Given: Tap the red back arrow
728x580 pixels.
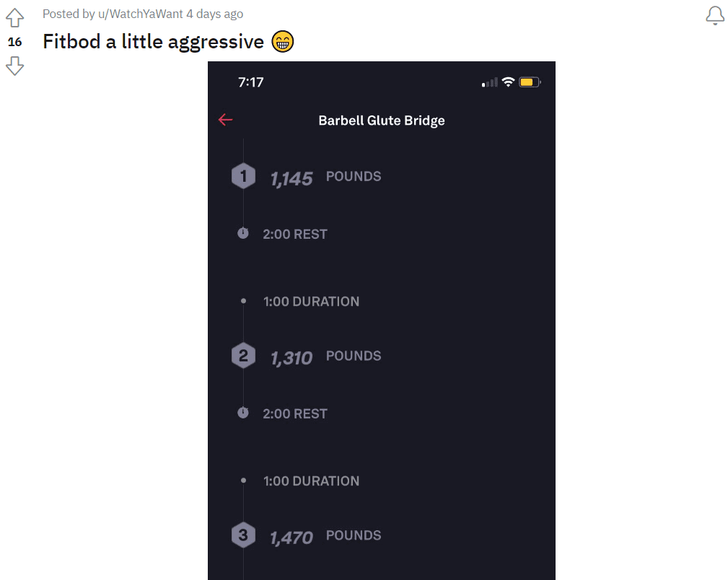Looking at the screenshot, I should [x=226, y=120].
